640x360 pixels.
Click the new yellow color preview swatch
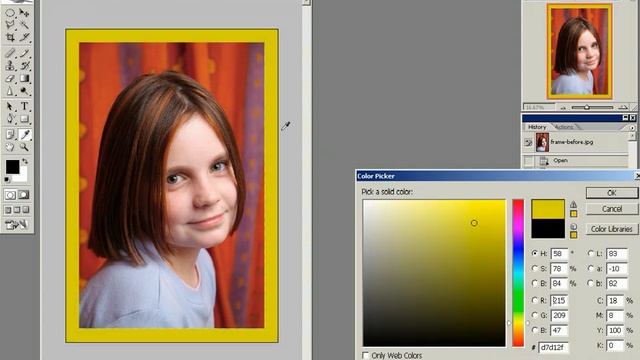(x=548, y=209)
